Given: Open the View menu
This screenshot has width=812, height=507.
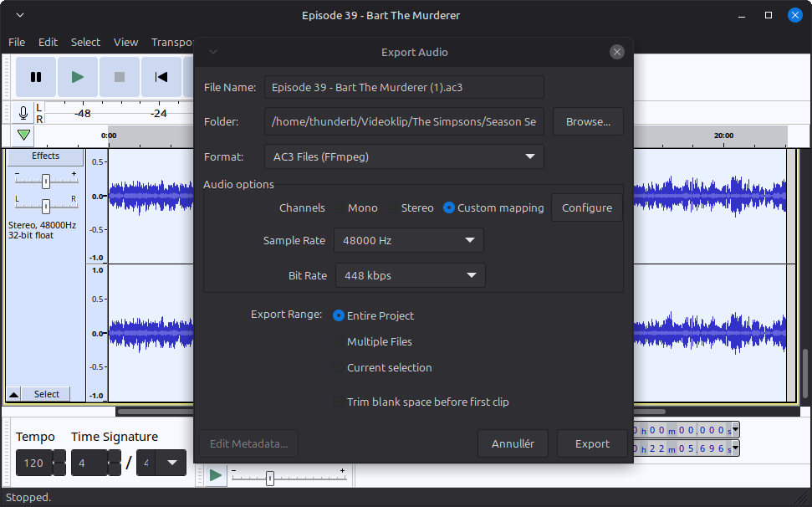Looking at the screenshot, I should pyautogui.click(x=125, y=42).
